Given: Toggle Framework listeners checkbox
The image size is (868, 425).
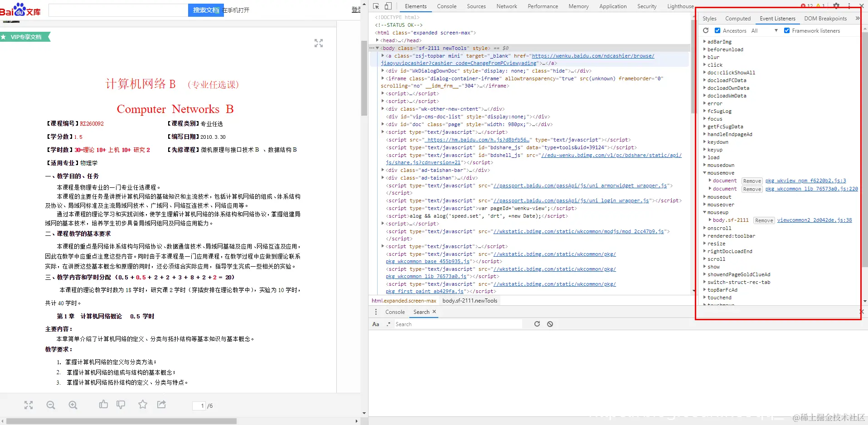Looking at the screenshot, I should click(787, 30).
